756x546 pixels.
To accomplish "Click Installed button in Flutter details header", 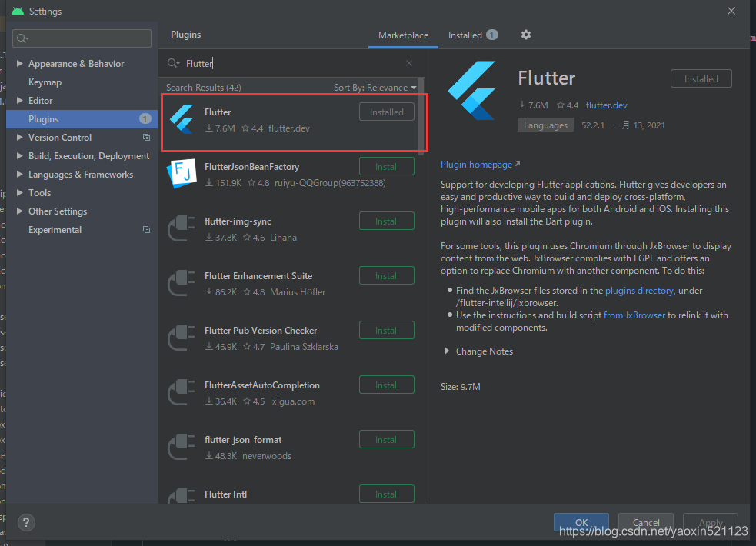I will click(701, 78).
